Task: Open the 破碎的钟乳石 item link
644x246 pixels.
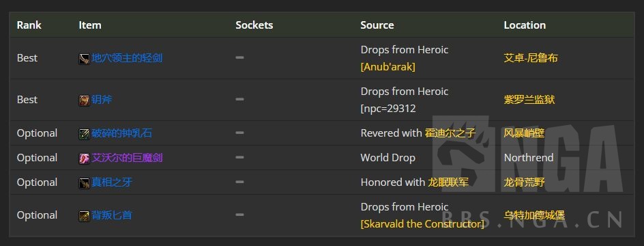Action: point(122,133)
